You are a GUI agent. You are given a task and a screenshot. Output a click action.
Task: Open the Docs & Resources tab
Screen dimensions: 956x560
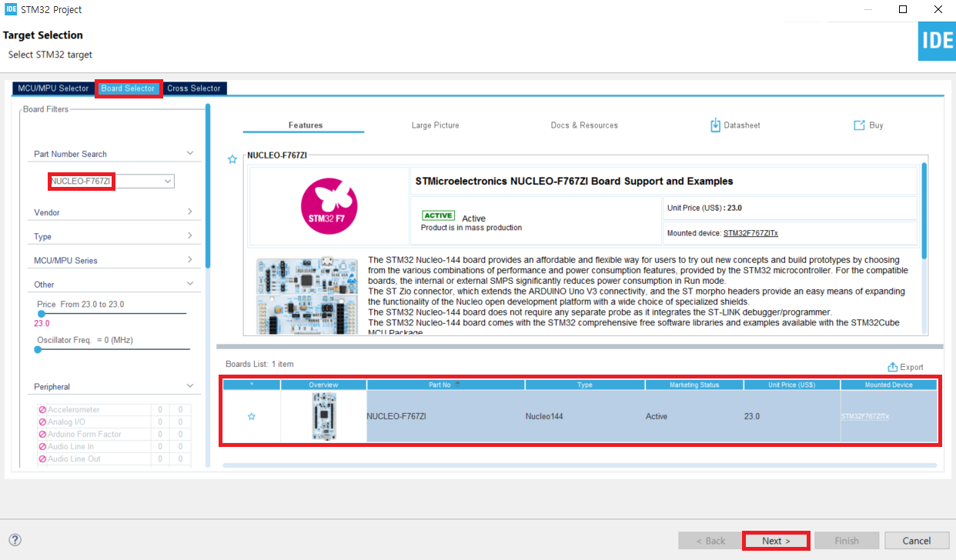point(584,125)
